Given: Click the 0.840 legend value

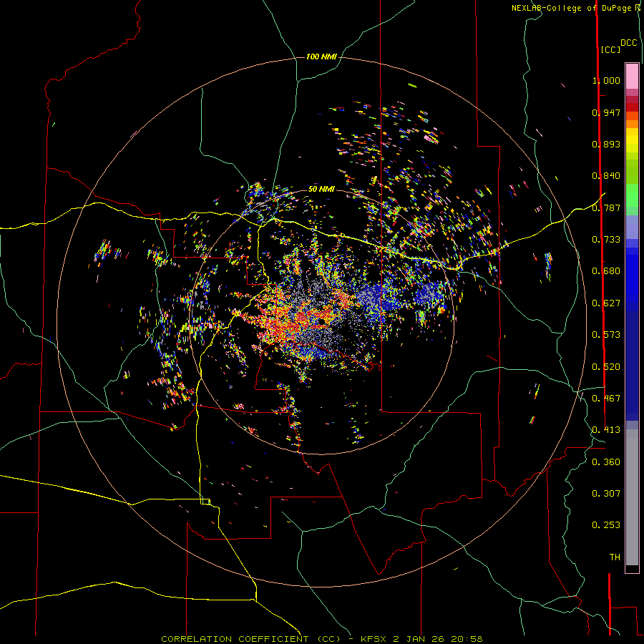Looking at the screenshot, I should click(606, 176).
